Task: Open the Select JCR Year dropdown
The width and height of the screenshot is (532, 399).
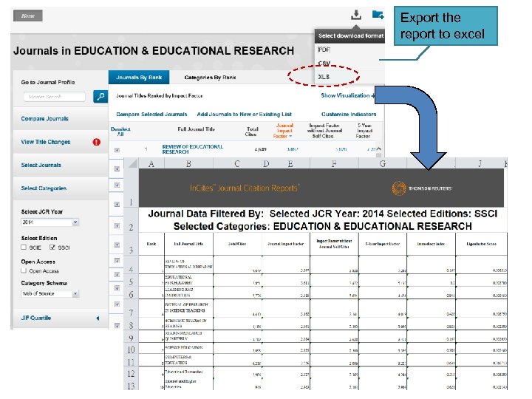Action: (x=50, y=222)
